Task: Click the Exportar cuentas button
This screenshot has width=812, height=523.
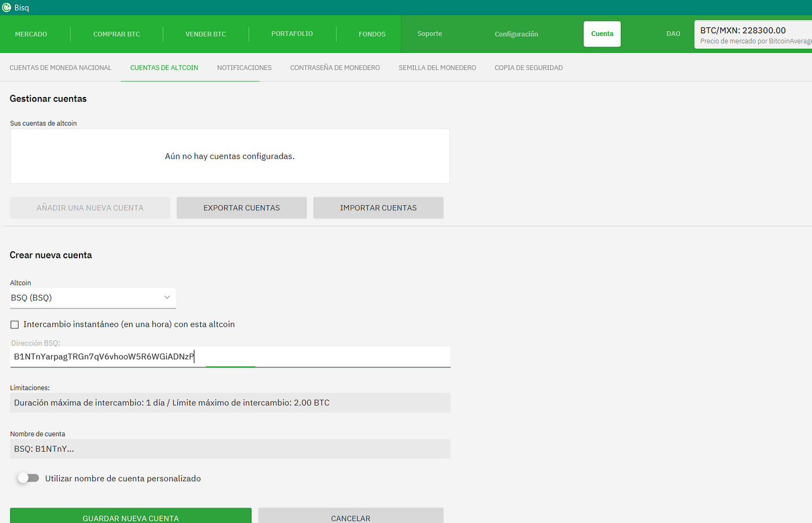Action: (x=241, y=208)
